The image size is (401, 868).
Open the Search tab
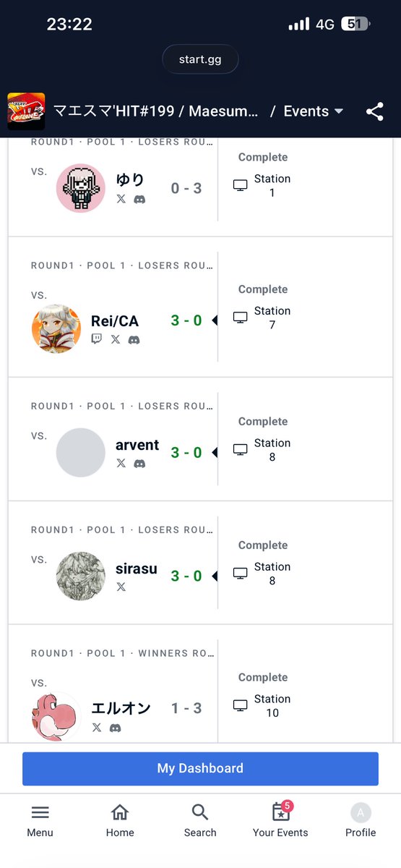tap(200, 820)
